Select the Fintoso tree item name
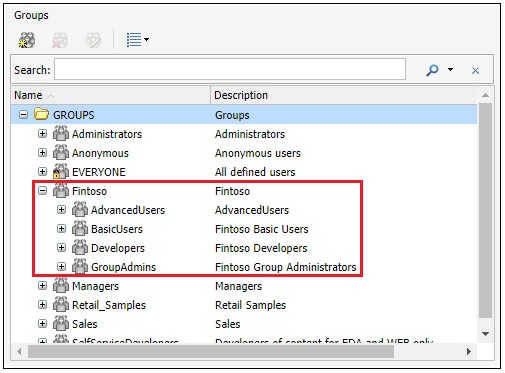505x373 pixels. [x=89, y=191]
